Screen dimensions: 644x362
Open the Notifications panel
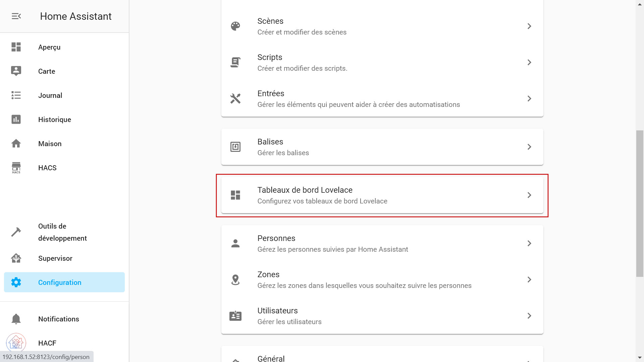(64, 319)
